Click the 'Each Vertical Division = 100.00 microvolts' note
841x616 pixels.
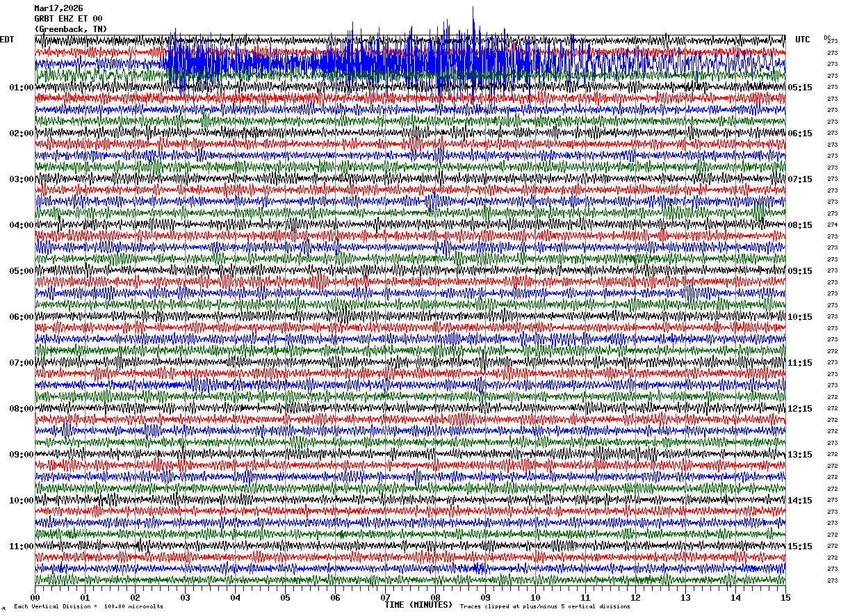pos(89,606)
